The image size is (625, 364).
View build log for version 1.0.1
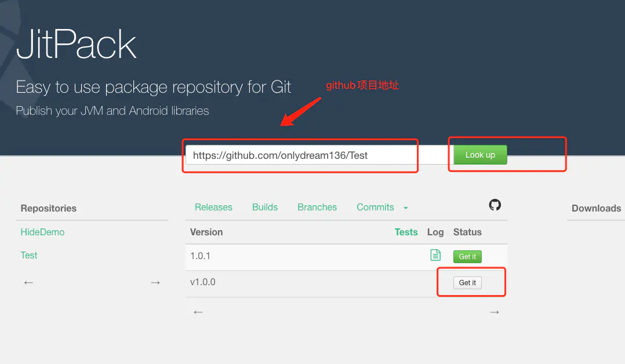[435, 255]
